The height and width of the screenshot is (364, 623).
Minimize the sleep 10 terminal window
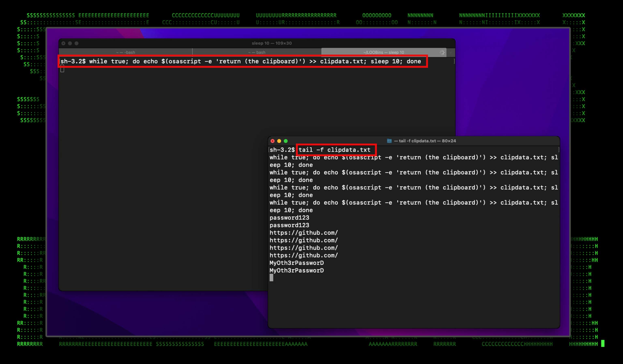point(70,43)
